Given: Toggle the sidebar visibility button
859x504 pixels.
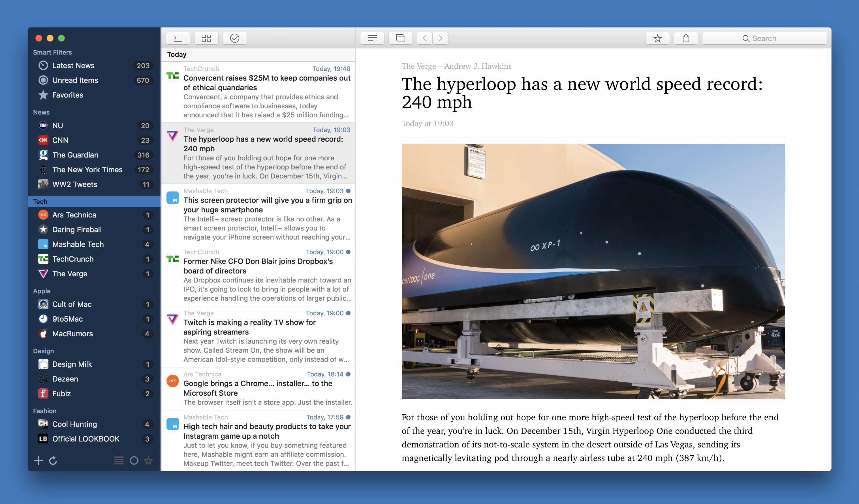Looking at the screenshot, I should click(x=178, y=38).
